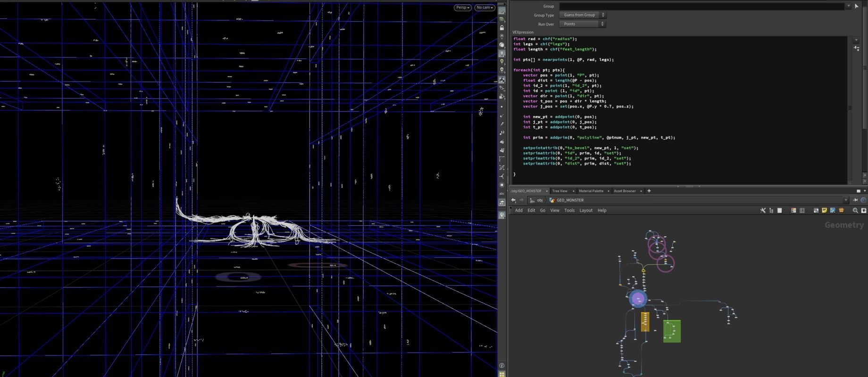
Task: Open the Go menu
Action: [x=542, y=210]
